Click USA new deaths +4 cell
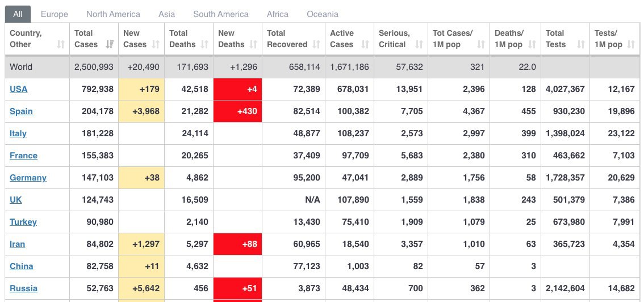The image size is (644, 302). [x=237, y=89]
